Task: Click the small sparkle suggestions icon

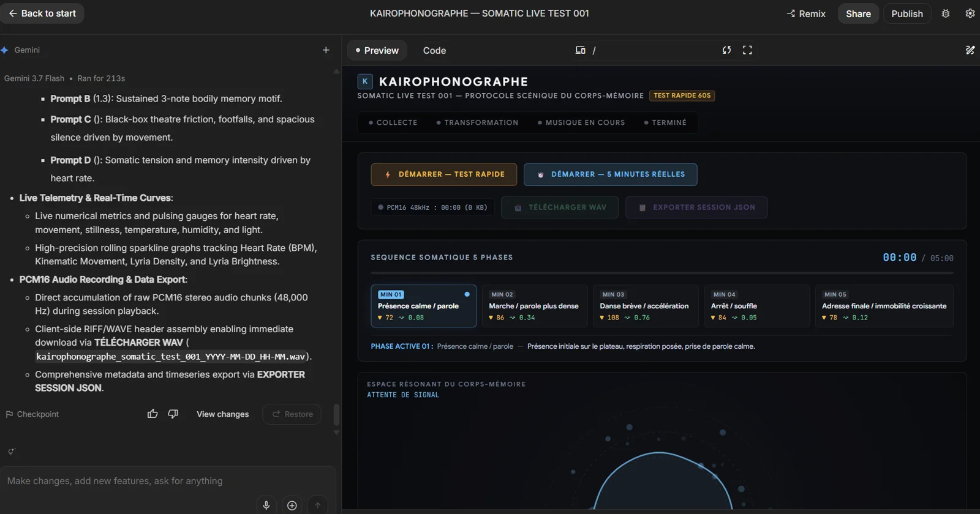Action: [11, 452]
